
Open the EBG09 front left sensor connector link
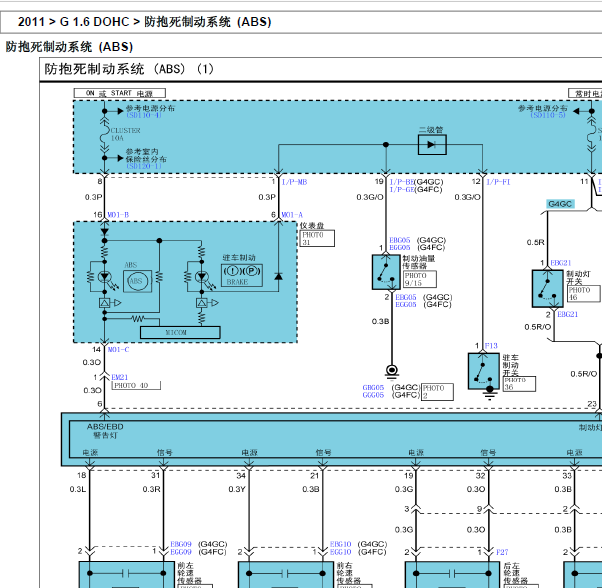click(181, 544)
